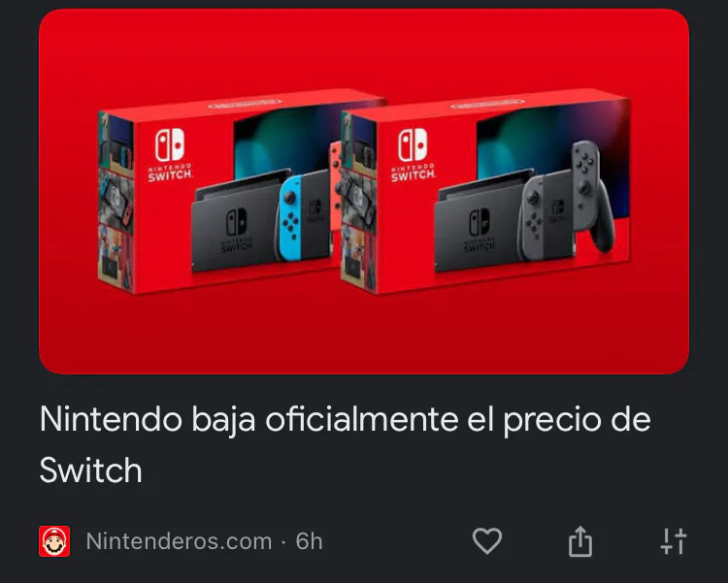
Task: Click the blue Joy-Con on the left box
Action: click(x=291, y=218)
